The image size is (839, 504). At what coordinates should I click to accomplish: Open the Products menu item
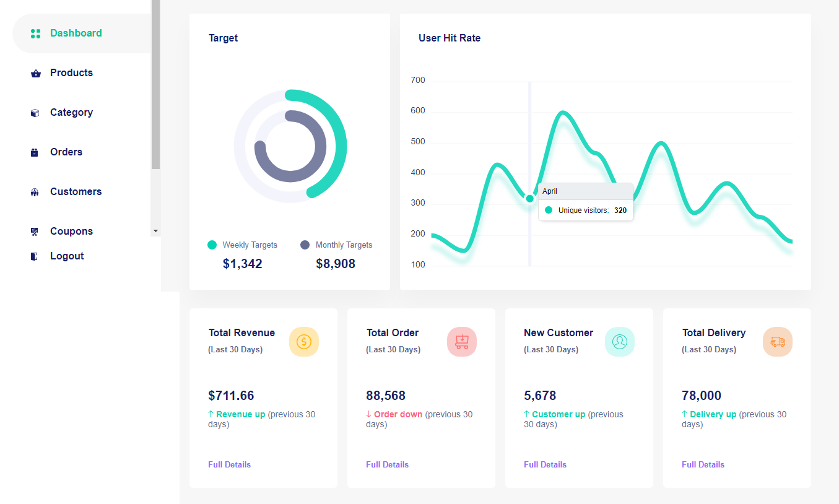[x=82, y=73]
